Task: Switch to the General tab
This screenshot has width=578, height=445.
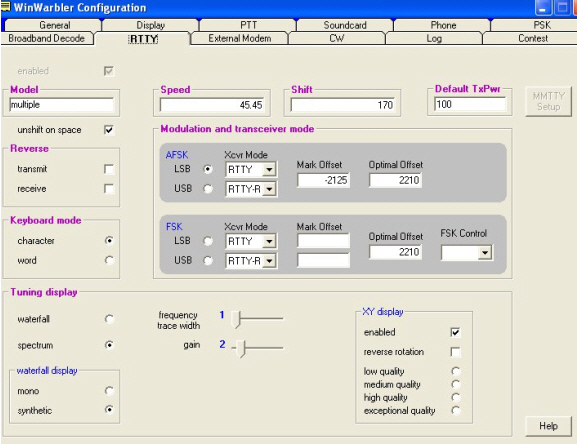Action: (55, 25)
